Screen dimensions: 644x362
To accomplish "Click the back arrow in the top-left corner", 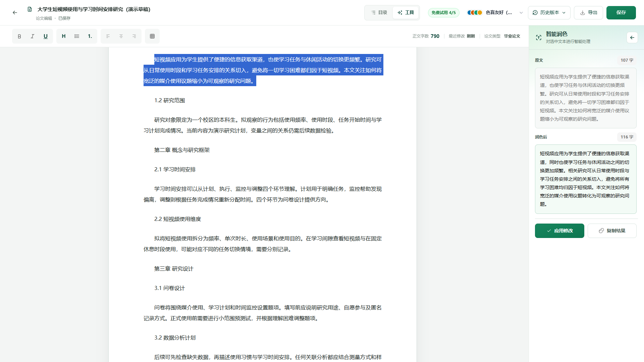I will click(x=15, y=12).
